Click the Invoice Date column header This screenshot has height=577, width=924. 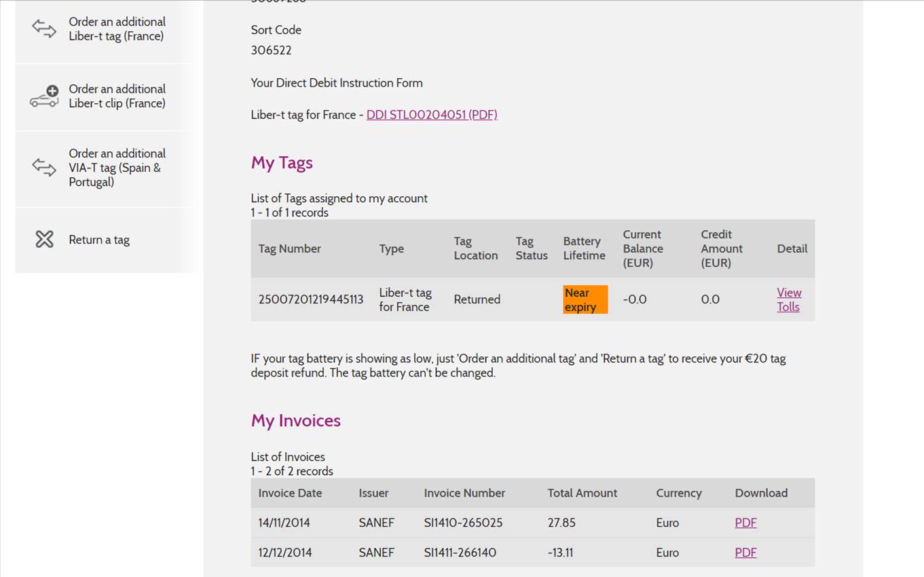tap(291, 493)
